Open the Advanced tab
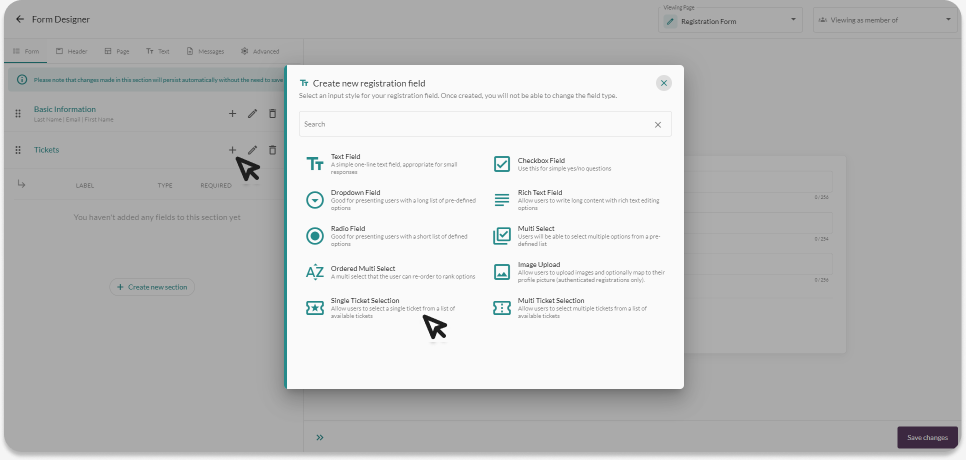The height and width of the screenshot is (460, 966). pos(260,51)
